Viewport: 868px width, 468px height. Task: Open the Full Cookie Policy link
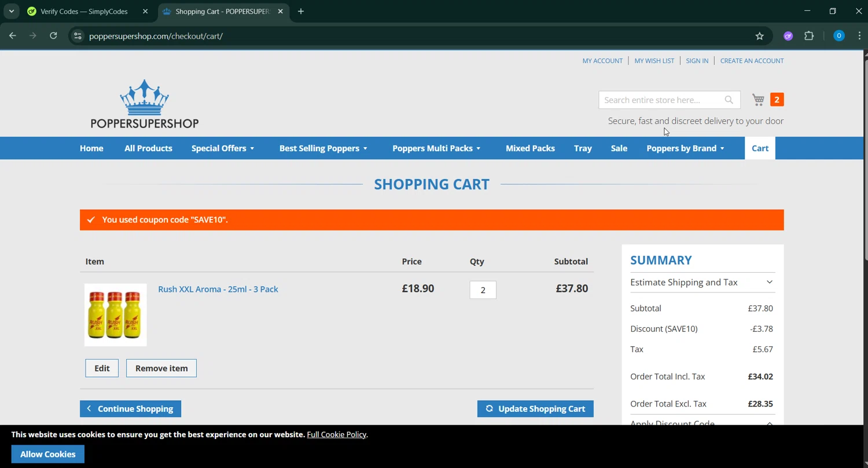pos(337,434)
